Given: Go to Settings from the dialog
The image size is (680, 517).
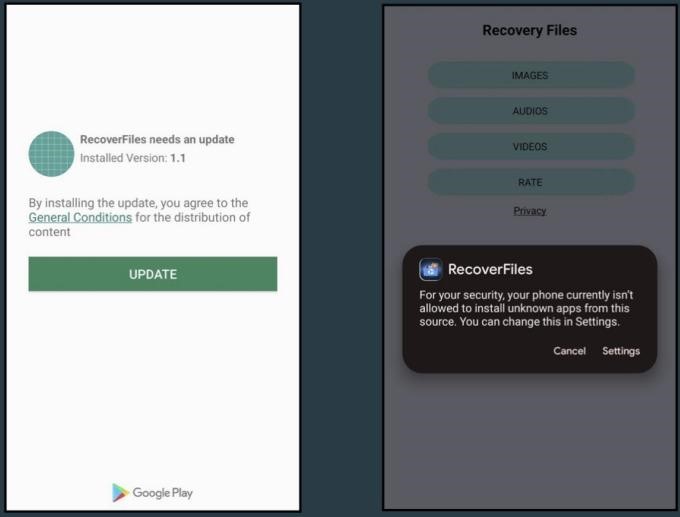Looking at the screenshot, I should pos(621,351).
